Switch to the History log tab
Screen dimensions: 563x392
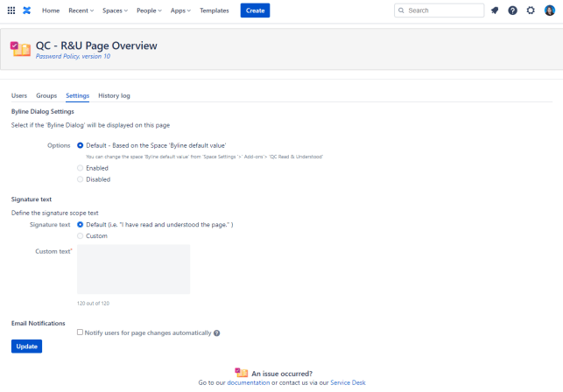point(114,95)
